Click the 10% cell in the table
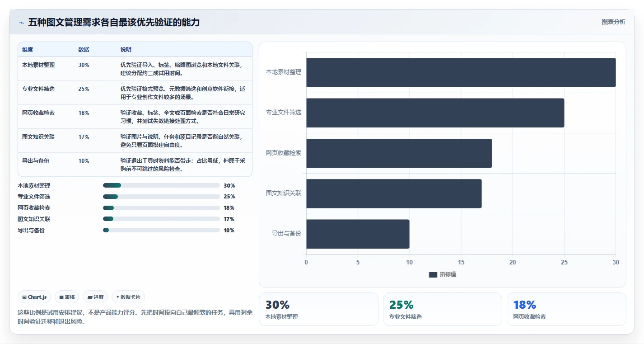 (x=84, y=161)
